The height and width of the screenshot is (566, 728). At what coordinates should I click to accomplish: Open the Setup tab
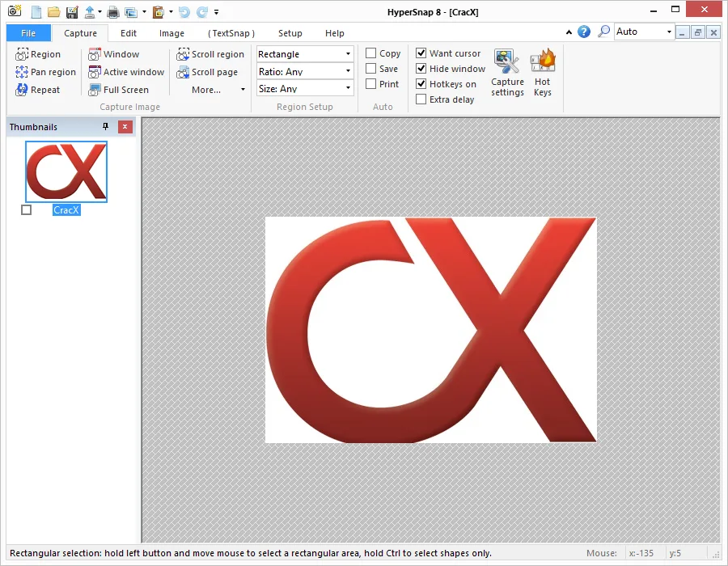[x=290, y=33]
